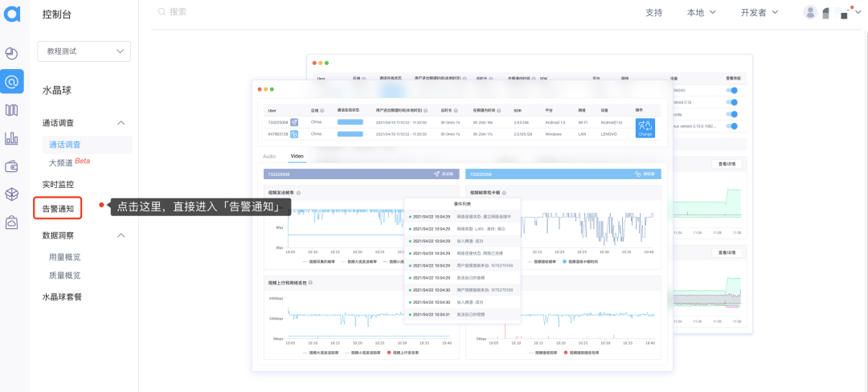This screenshot has height=392, width=868.
Task: Open the wallet icon in the left rail
Action: [11, 166]
